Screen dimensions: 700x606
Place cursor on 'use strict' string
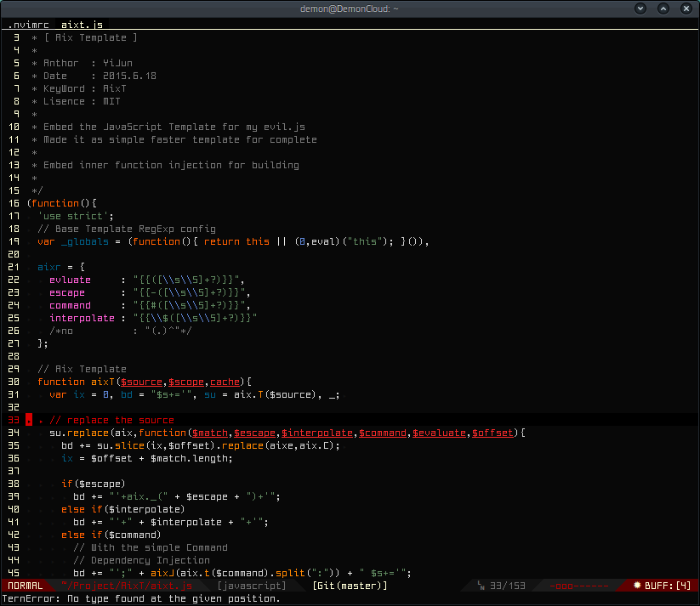tap(73, 216)
